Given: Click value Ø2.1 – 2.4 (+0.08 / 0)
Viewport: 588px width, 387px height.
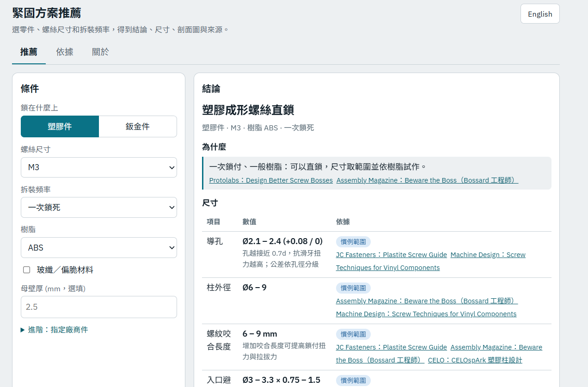Looking at the screenshot, I should click(x=282, y=241).
